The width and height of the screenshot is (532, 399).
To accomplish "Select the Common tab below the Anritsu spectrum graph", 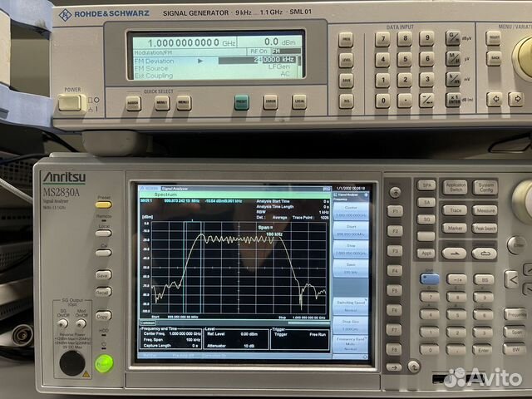I will (148, 323).
